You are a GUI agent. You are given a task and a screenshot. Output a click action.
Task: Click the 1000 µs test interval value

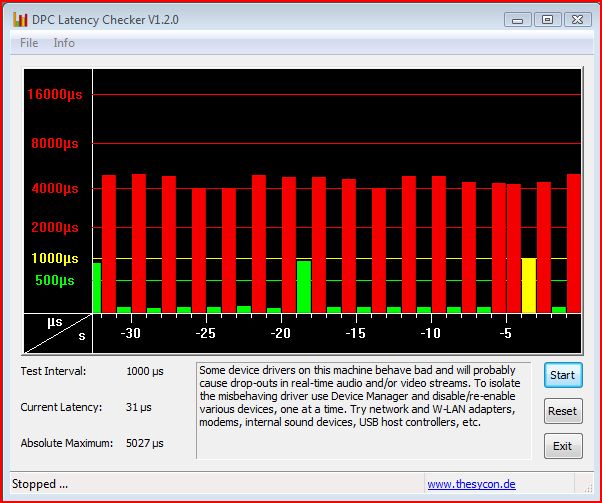pyautogui.click(x=145, y=371)
